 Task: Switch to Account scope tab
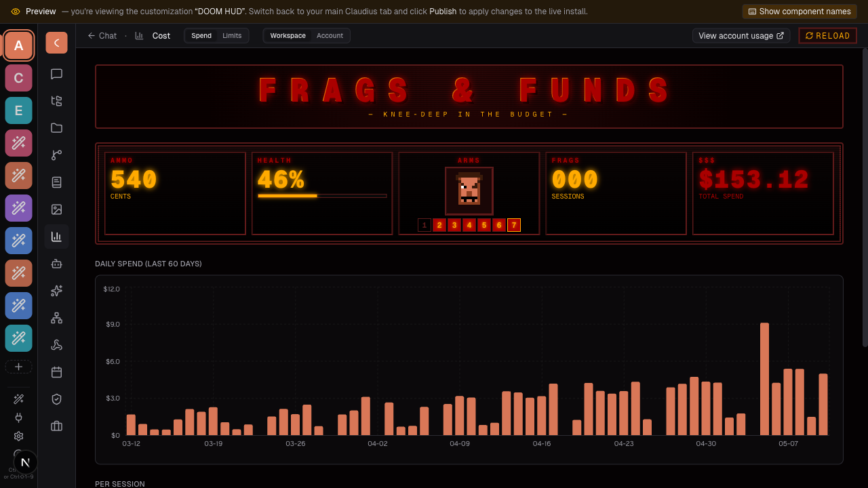[330, 36]
